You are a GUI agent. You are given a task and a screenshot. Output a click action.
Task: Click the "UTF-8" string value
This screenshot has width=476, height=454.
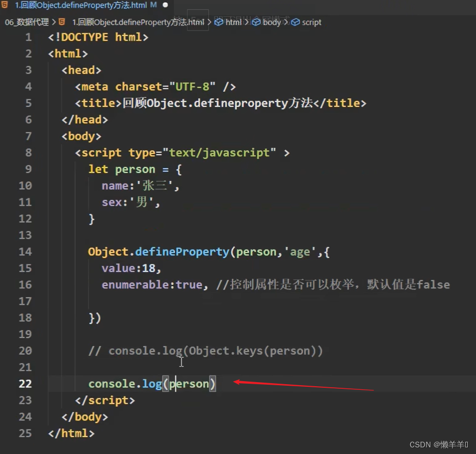(x=193, y=87)
